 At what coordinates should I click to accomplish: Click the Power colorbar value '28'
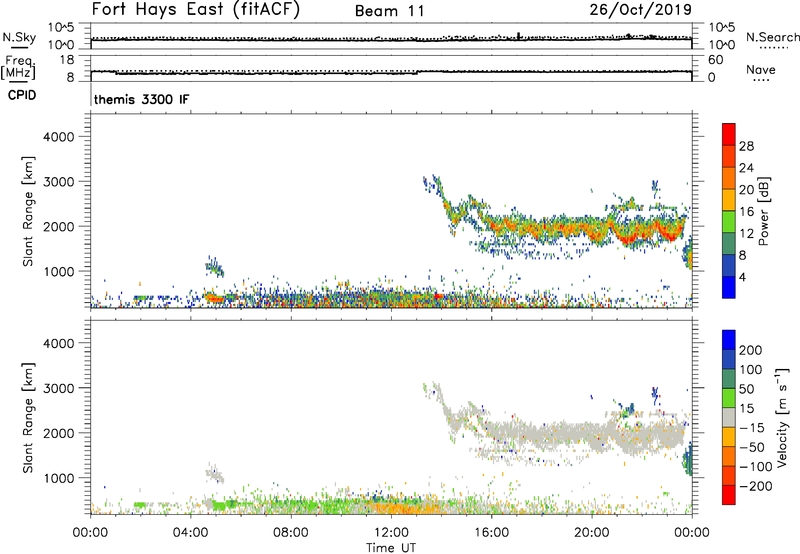coord(746,146)
